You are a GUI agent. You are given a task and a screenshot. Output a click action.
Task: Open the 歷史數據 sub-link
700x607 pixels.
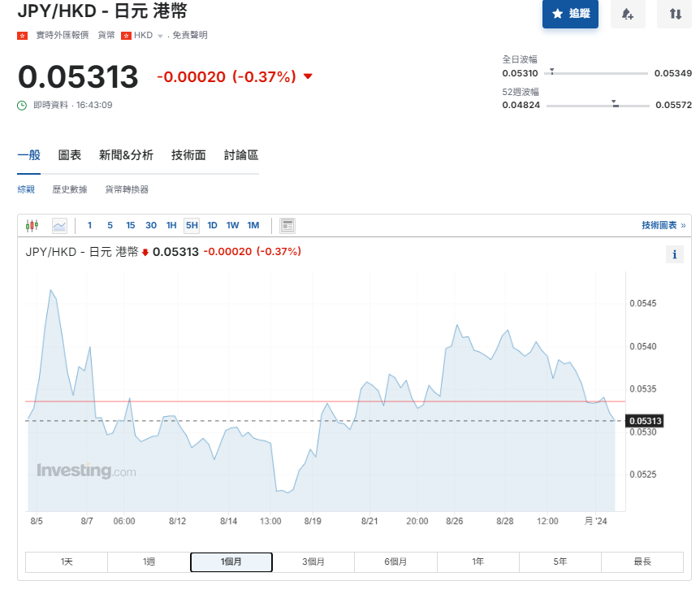(x=70, y=189)
